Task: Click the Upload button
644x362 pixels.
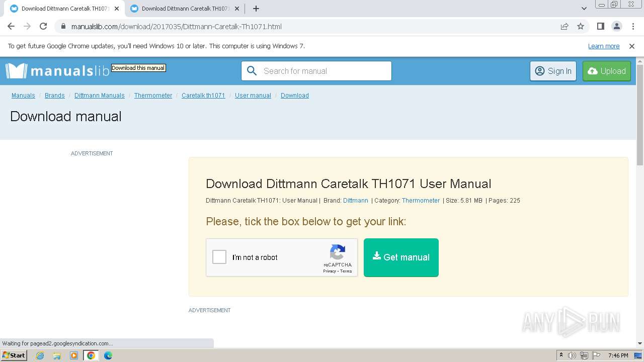Action: [x=607, y=71]
